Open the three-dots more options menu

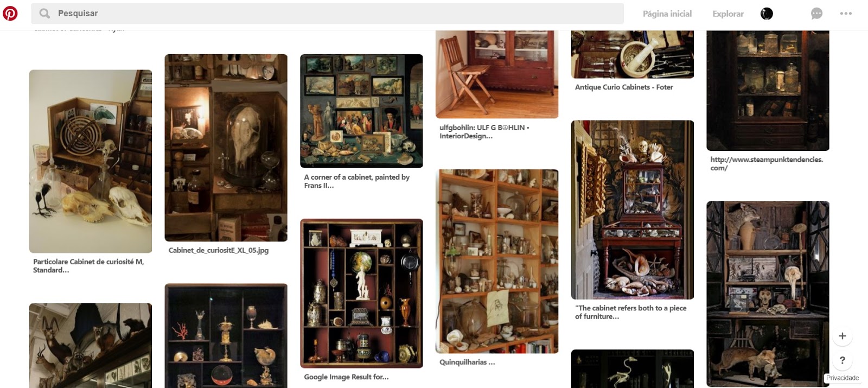[x=846, y=14]
